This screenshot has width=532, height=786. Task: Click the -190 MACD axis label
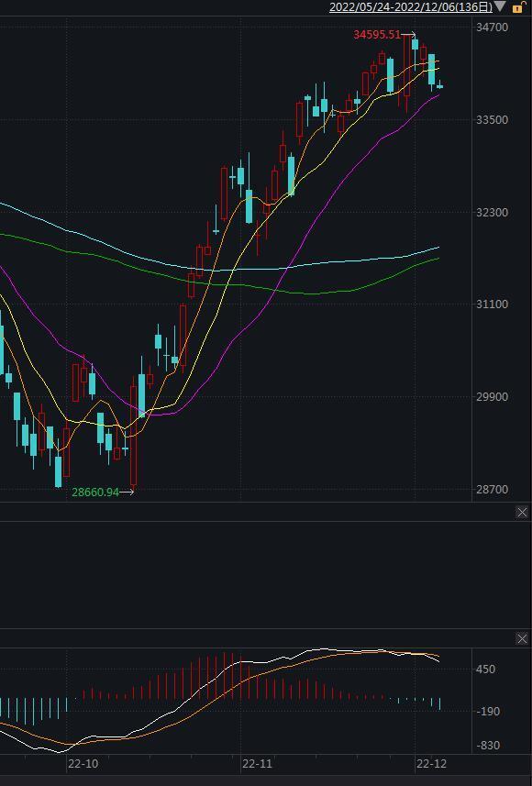(487, 712)
